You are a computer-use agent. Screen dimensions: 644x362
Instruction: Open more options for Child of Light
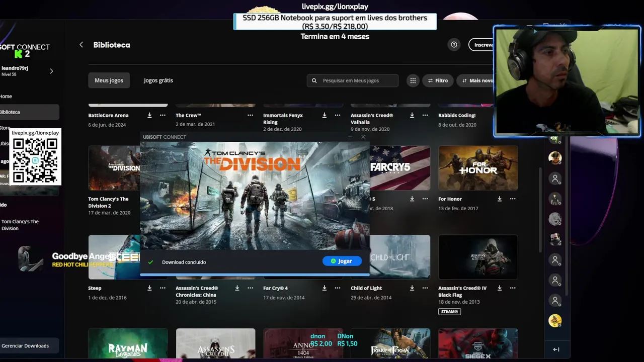tap(425, 288)
